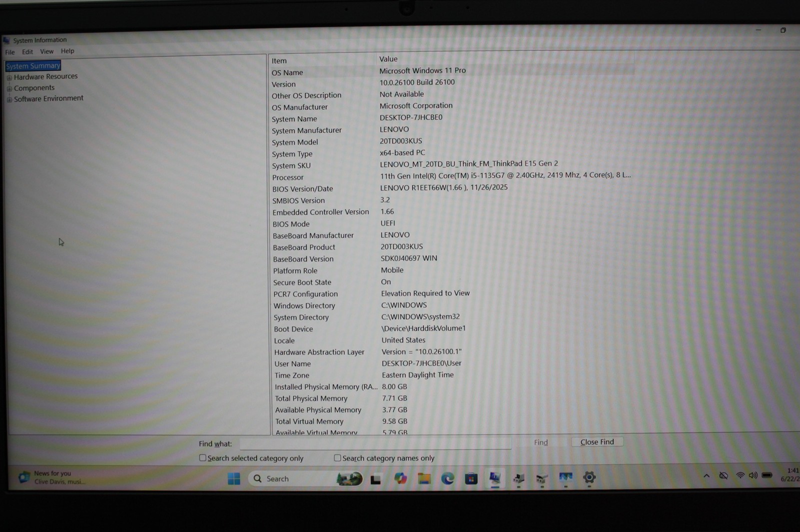Image resolution: width=800 pixels, height=532 pixels.
Task: Select Components in the tree
Action: coord(34,87)
